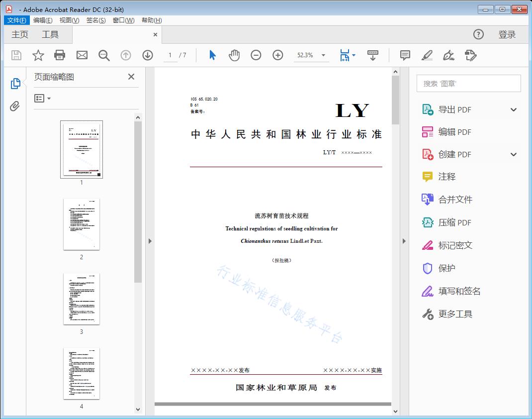Open the zoom percentage dropdown
The width and height of the screenshot is (532, 419).
323,55
